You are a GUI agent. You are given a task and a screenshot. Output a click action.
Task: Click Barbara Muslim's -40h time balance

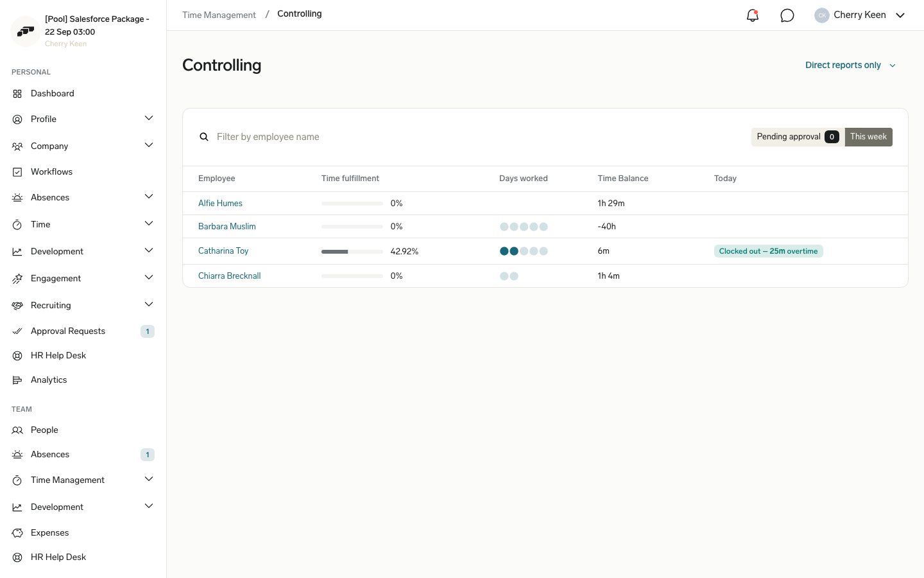click(x=607, y=227)
